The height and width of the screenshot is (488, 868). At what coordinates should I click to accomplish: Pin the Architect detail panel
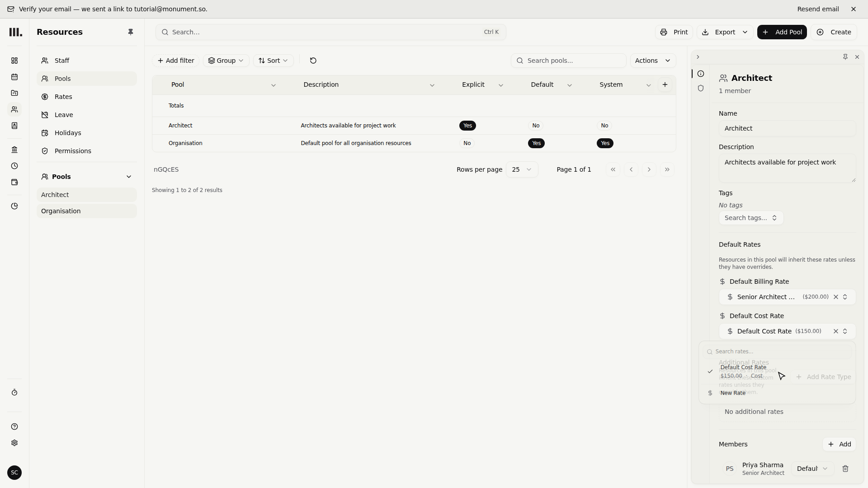[x=845, y=57]
